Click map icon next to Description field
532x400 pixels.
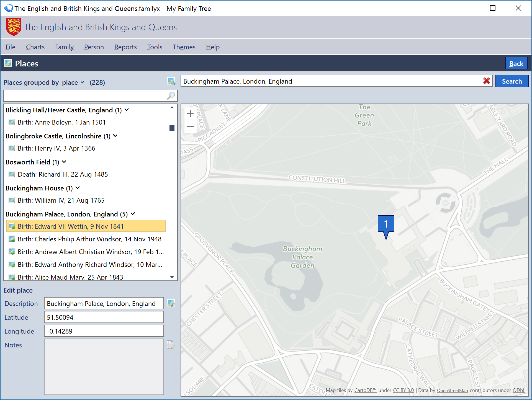[x=171, y=303]
